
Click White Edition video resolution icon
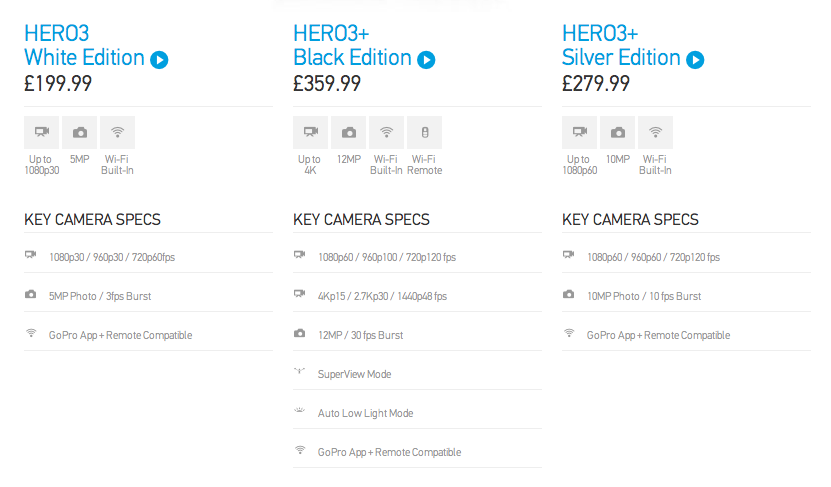(x=42, y=133)
